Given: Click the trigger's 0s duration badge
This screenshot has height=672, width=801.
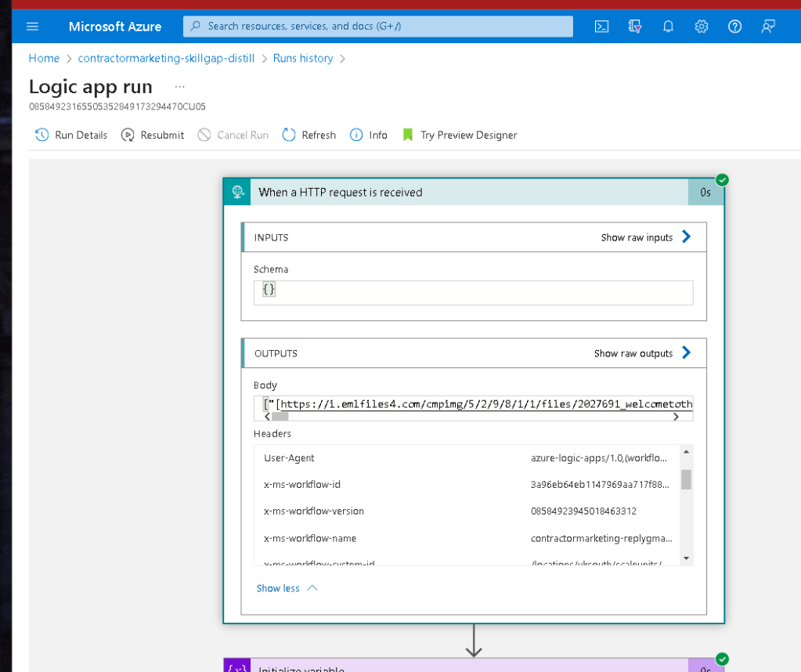Looking at the screenshot, I should pos(705,192).
